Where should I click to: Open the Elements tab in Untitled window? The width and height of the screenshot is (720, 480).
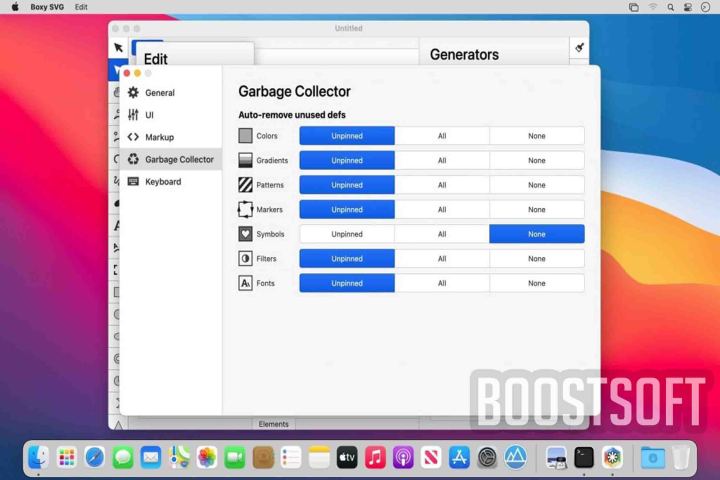[x=274, y=424]
